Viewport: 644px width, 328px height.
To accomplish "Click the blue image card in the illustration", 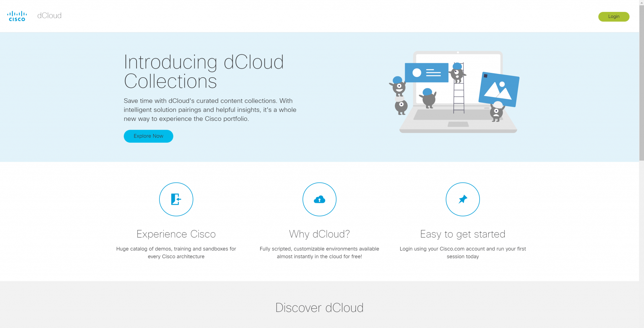I will click(x=500, y=90).
